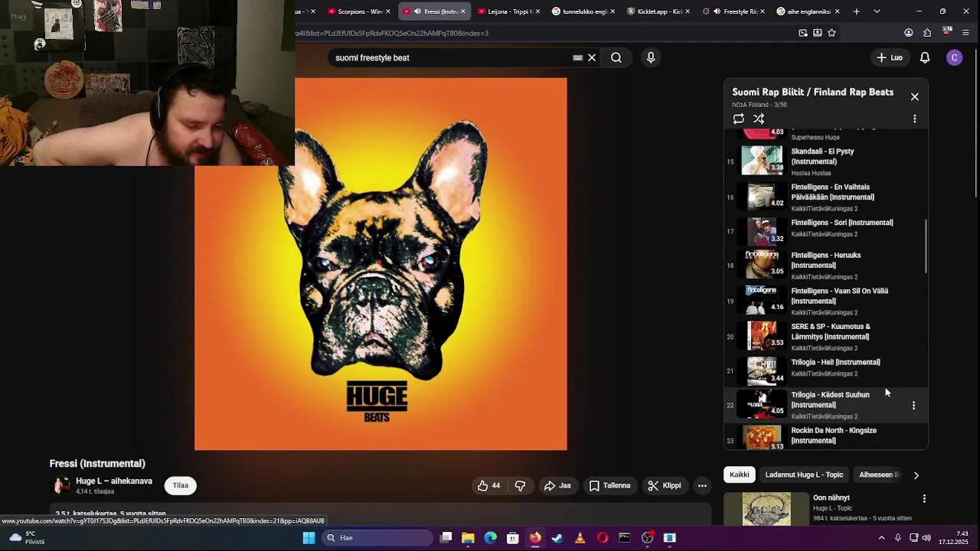Start voice search with microphone

[651, 57]
